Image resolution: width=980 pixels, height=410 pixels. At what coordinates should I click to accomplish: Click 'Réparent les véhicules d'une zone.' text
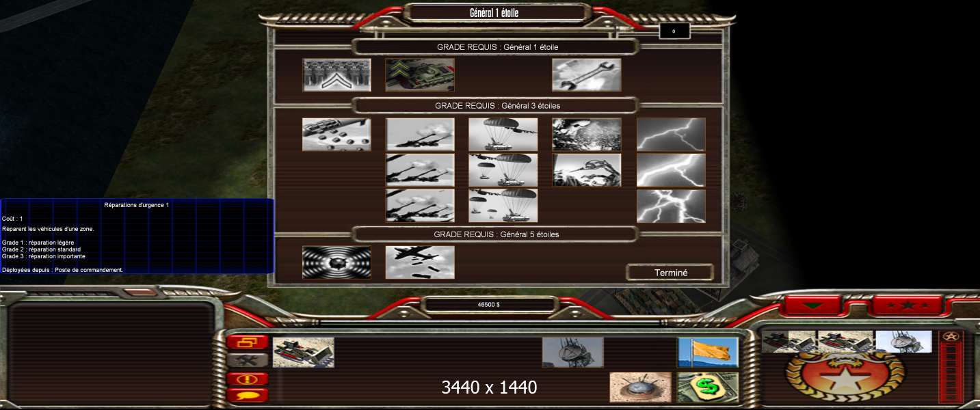point(48,229)
